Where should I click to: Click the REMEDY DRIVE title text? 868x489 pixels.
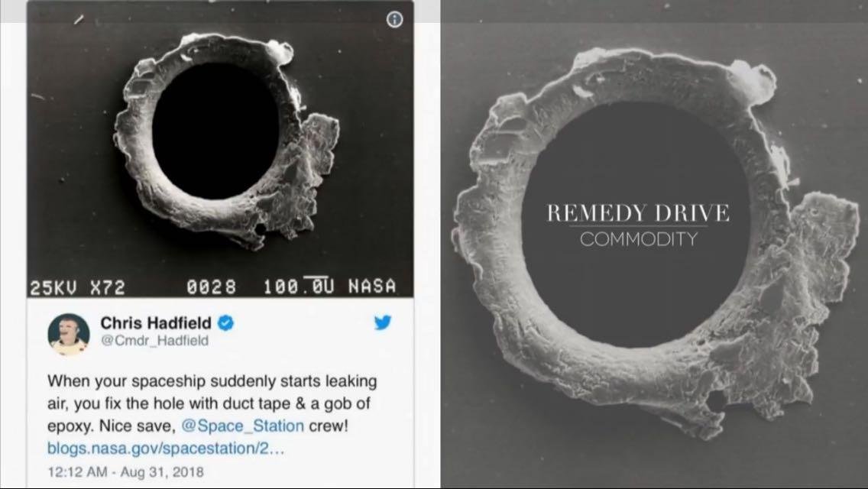[x=638, y=213]
